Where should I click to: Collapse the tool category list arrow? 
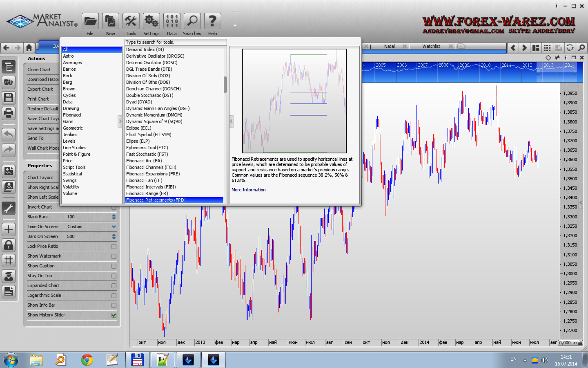120,121
